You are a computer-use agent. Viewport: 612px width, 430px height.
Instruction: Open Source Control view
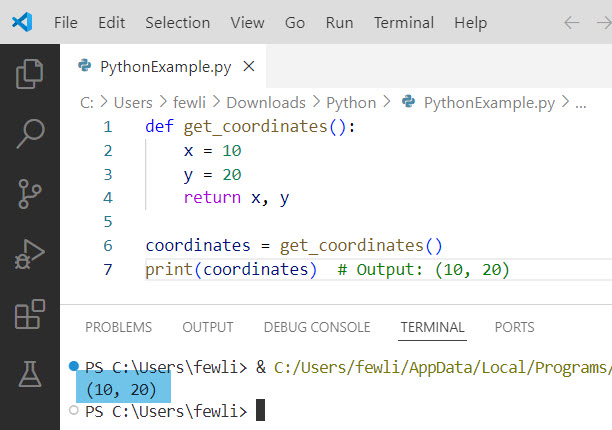(x=30, y=194)
